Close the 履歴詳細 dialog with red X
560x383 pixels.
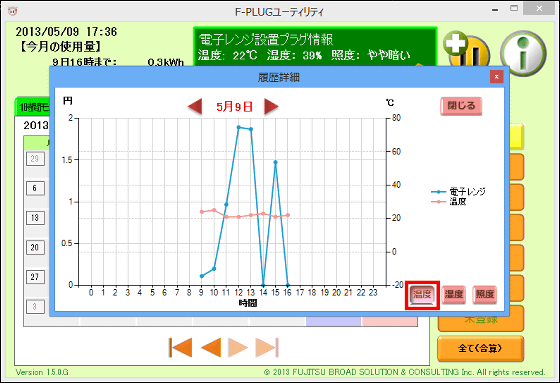(x=496, y=76)
